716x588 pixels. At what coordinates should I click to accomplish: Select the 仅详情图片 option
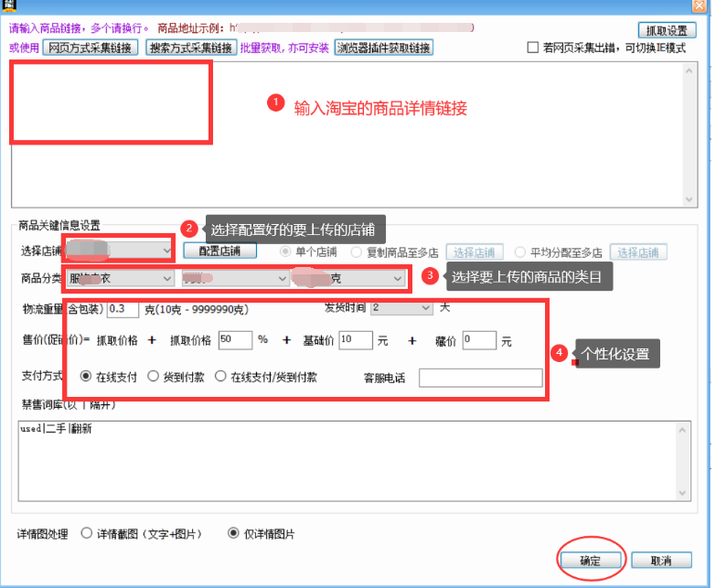[233, 533]
